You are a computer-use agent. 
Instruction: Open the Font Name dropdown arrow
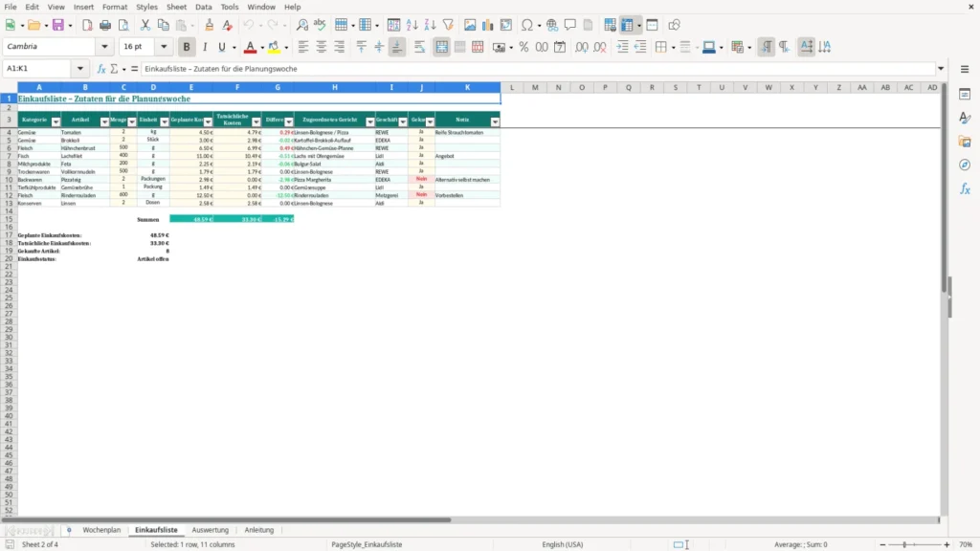coord(104,47)
